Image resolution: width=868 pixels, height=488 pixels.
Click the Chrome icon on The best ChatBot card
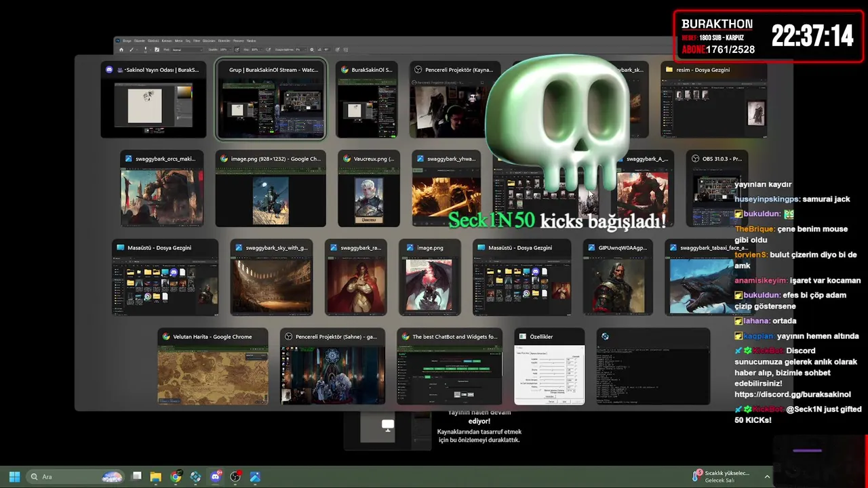(406, 337)
